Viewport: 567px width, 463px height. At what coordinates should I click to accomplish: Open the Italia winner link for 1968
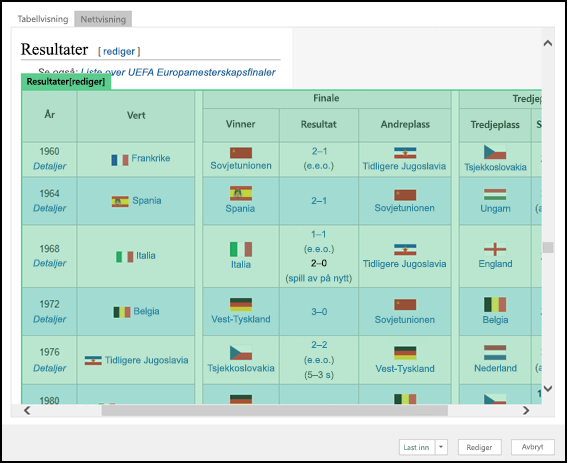point(241,264)
